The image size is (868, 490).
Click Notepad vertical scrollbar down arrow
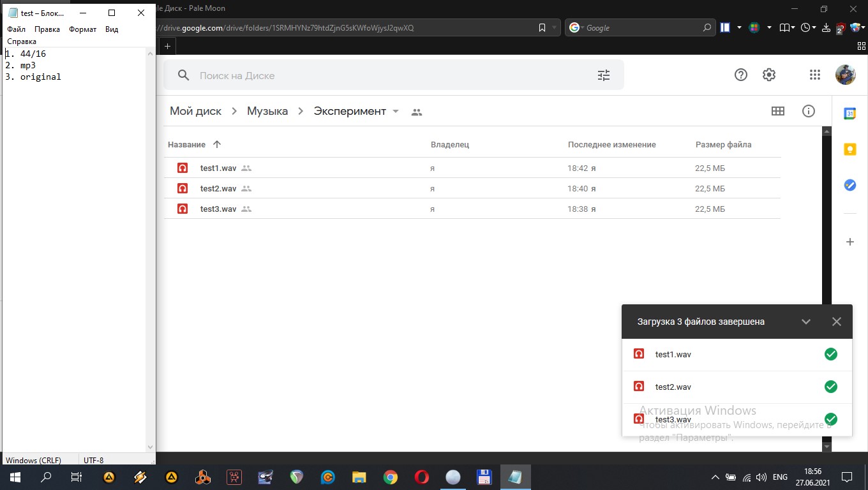tap(151, 447)
